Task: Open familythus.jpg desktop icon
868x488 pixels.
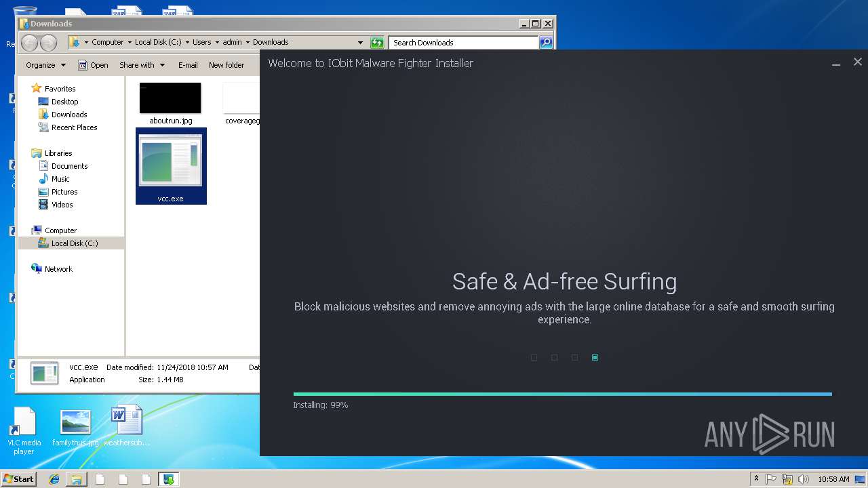Action: [75, 428]
